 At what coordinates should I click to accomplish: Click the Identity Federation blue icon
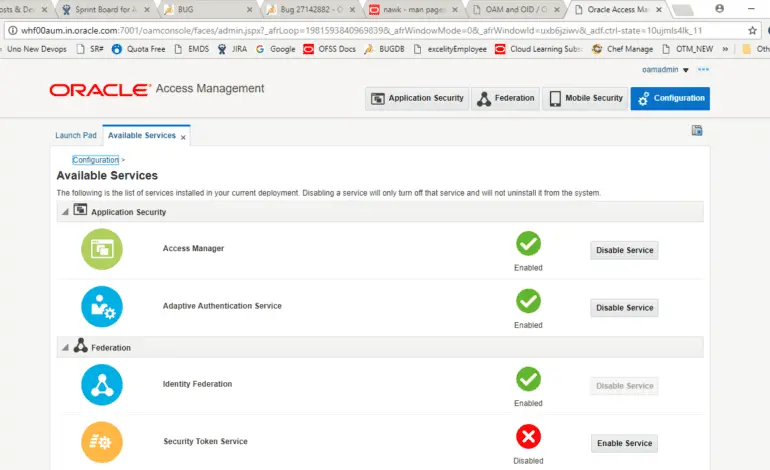tap(102, 385)
